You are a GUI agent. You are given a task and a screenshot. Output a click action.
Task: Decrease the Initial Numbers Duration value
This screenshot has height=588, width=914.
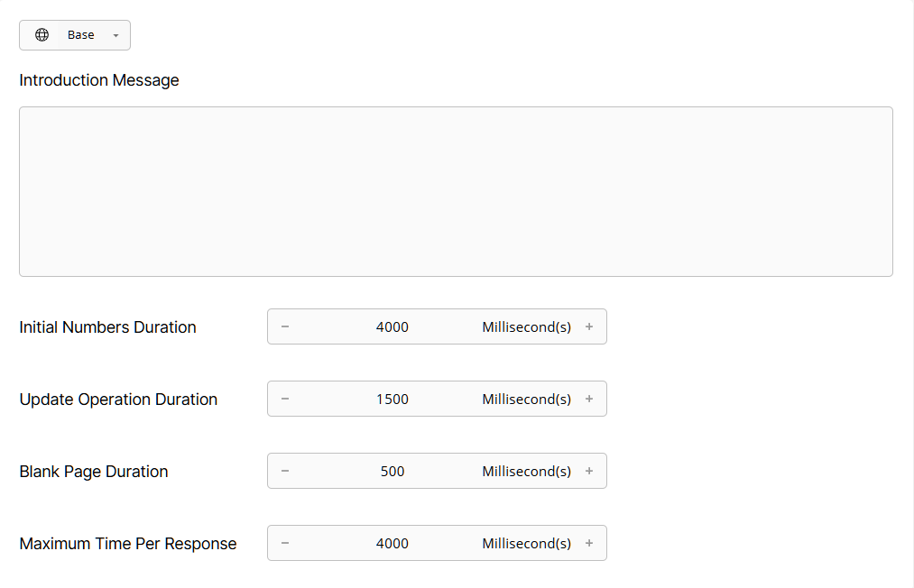pos(284,326)
